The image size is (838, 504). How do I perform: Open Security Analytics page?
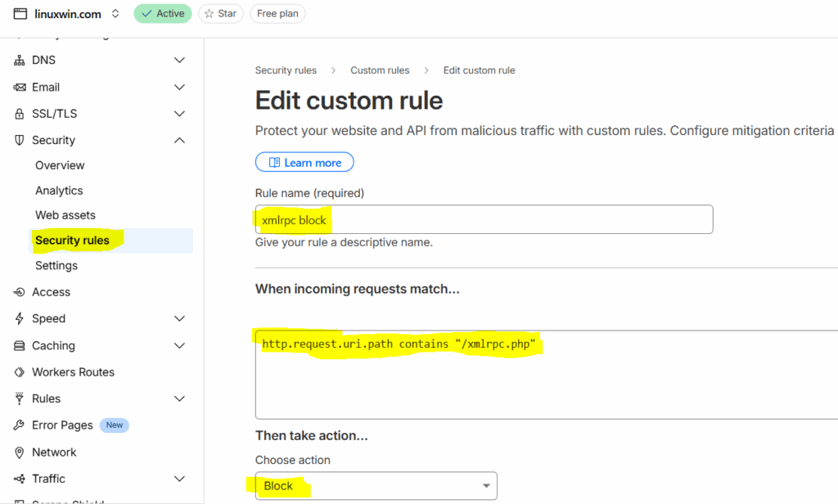59,191
